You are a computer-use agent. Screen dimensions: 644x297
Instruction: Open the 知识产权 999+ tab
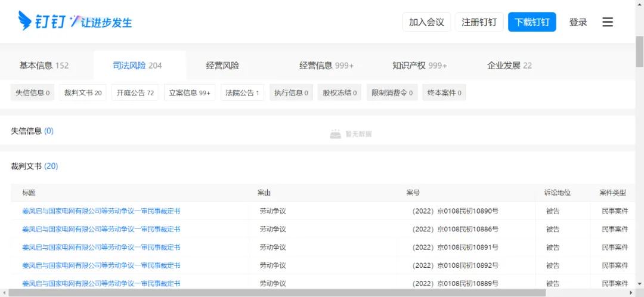point(419,66)
